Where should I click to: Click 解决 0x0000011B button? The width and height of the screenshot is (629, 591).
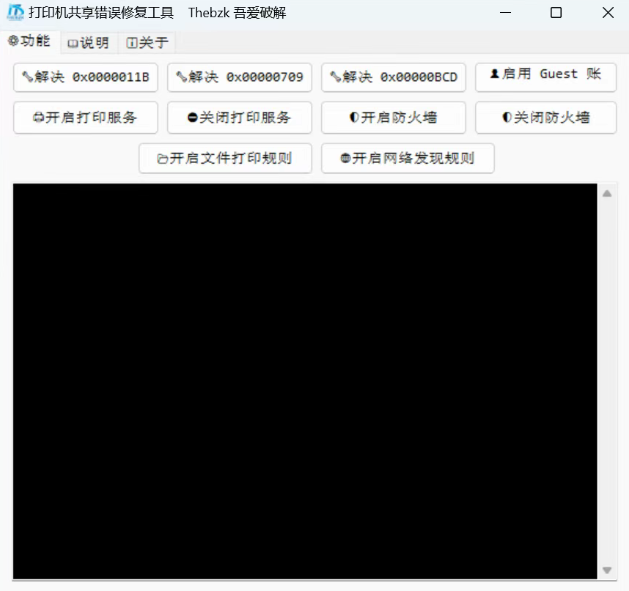tap(85, 77)
